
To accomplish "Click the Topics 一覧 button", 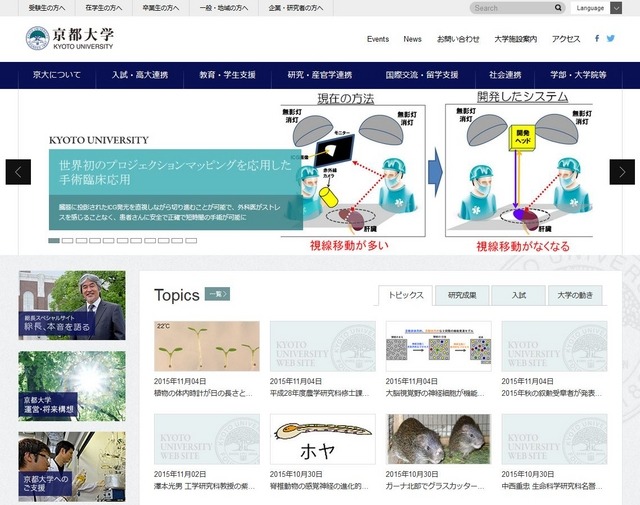I will pyautogui.click(x=217, y=294).
